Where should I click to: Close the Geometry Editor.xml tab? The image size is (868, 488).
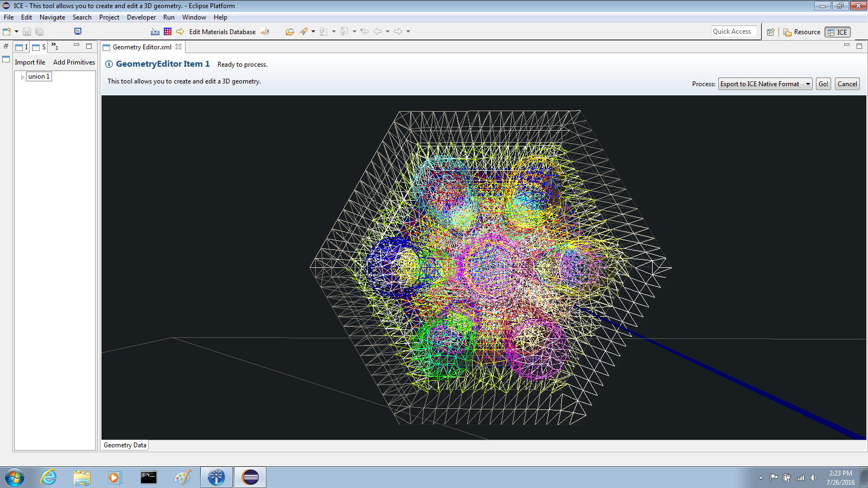point(178,47)
